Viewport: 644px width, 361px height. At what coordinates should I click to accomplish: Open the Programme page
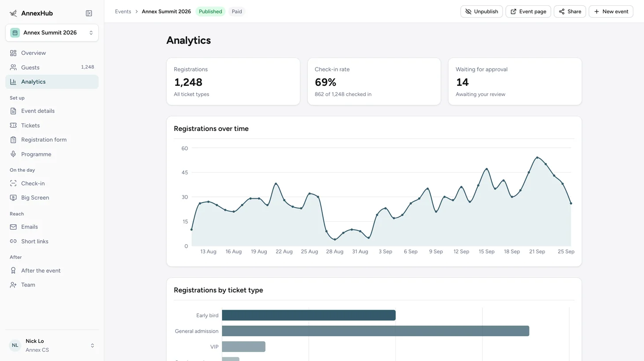52,154
